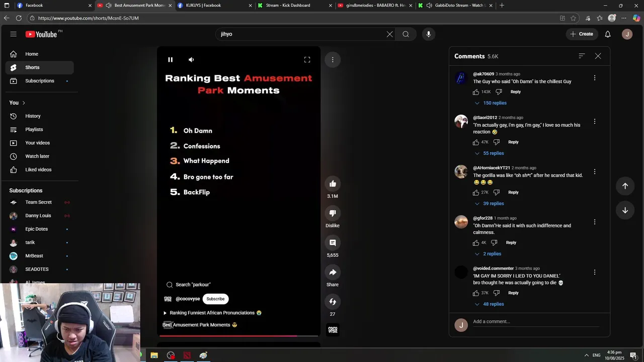The image size is (644, 362).
Task: Go to the previous Short
Action: coord(625,186)
